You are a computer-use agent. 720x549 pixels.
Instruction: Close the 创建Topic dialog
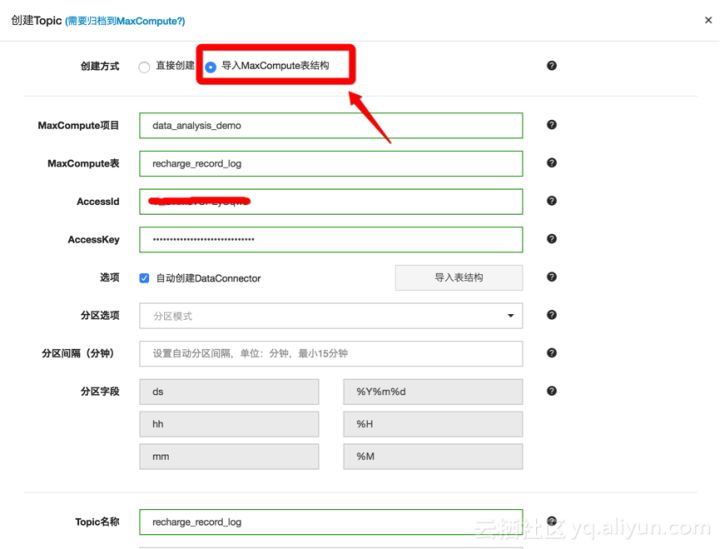coord(708,20)
